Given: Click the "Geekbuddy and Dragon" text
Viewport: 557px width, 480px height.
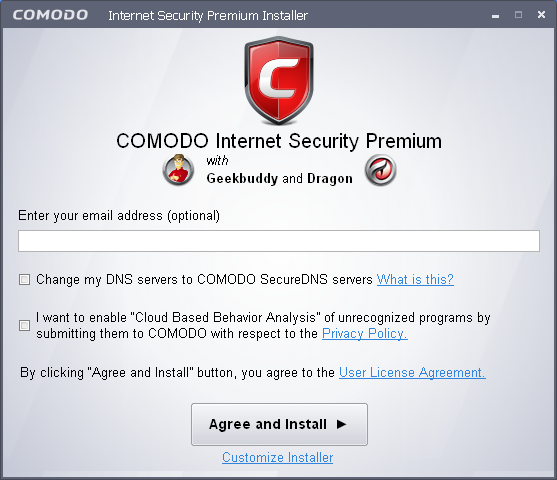Looking at the screenshot, I should [x=280, y=178].
